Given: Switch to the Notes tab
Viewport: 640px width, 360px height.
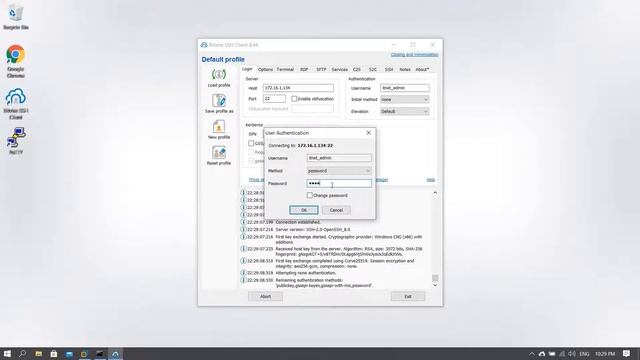Looking at the screenshot, I should (x=405, y=69).
